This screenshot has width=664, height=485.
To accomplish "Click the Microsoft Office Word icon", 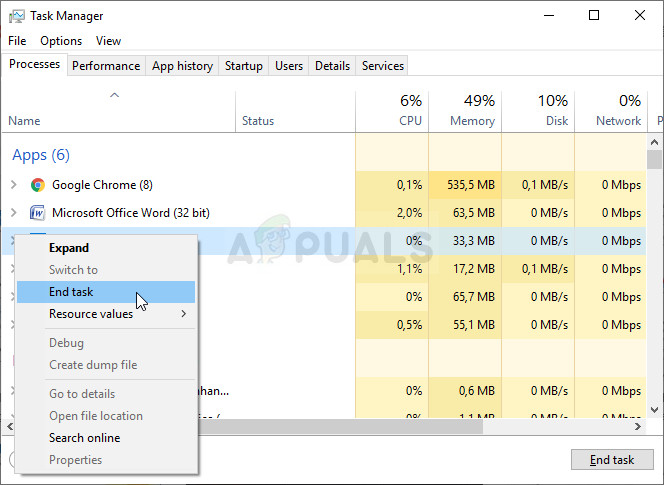I will point(38,213).
